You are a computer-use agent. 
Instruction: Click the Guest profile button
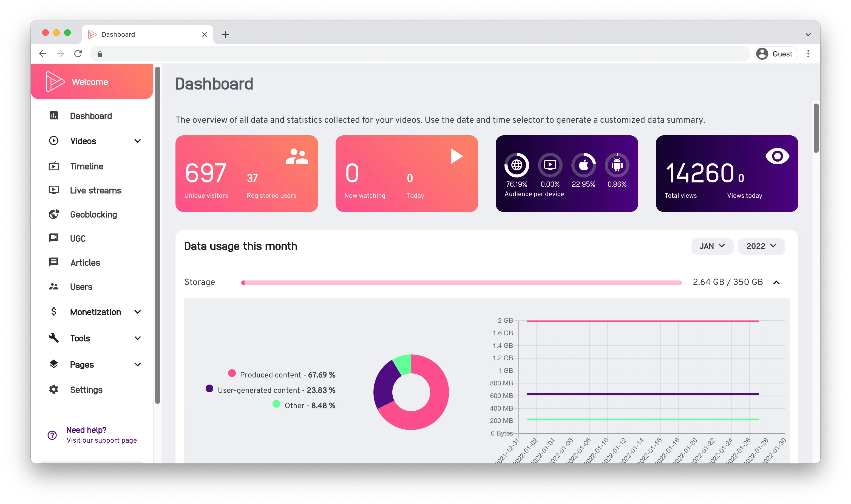tap(776, 54)
